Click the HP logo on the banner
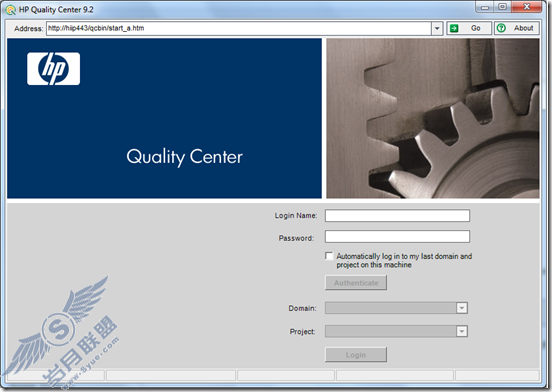 54,69
